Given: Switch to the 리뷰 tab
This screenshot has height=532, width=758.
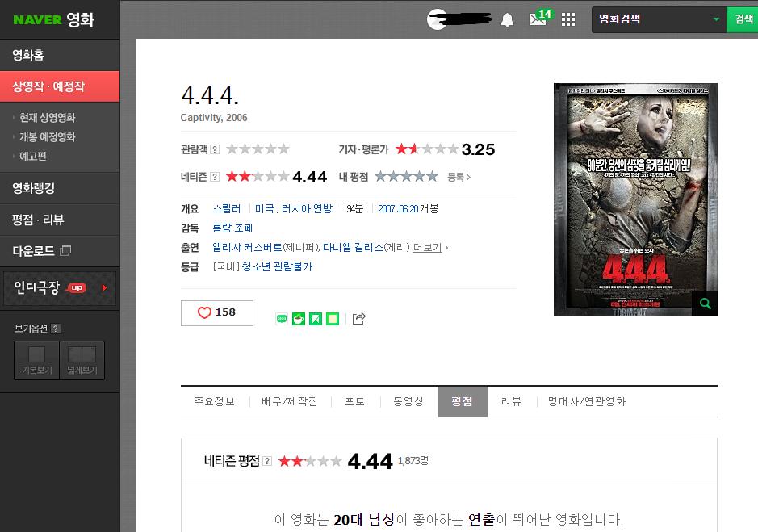Looking at the screenshot, I should tap(511, 401).
